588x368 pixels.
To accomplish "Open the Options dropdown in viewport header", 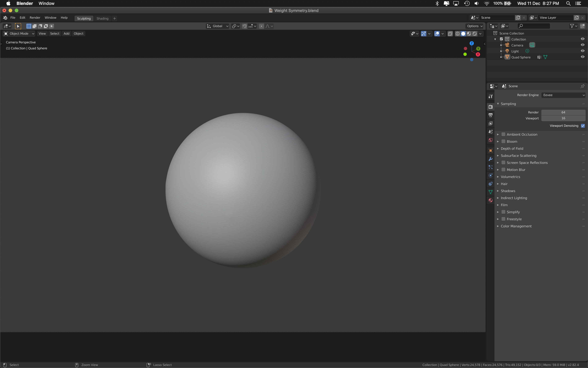I will (474, 26).
